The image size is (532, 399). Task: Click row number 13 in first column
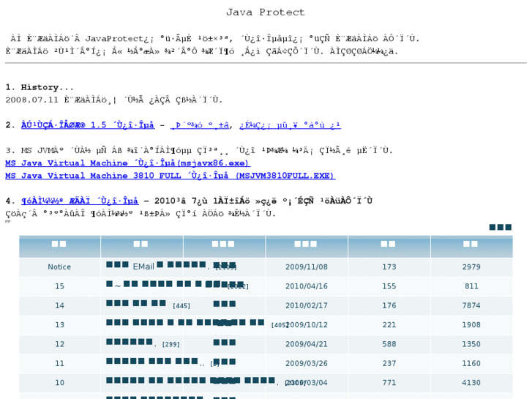(60, 325)
